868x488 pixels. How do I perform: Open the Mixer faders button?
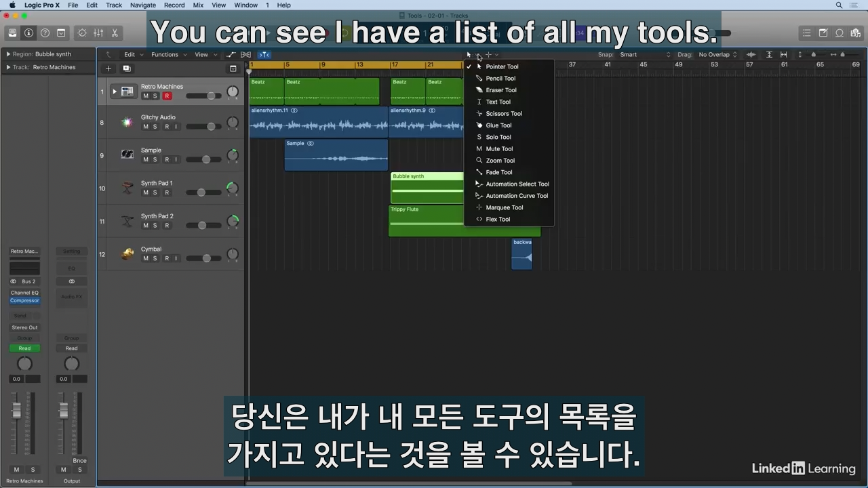[98, 33]
